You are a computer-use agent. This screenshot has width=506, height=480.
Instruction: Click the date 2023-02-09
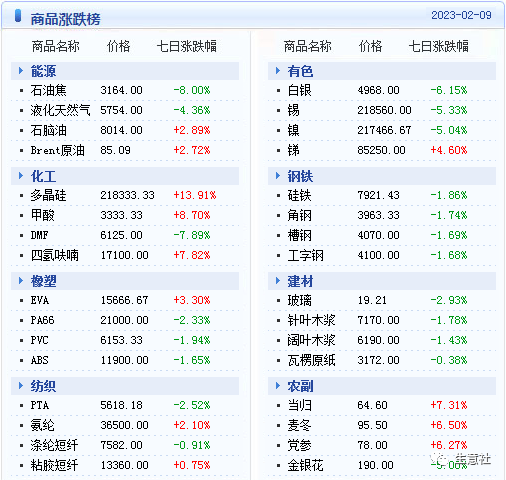(461, 15)
